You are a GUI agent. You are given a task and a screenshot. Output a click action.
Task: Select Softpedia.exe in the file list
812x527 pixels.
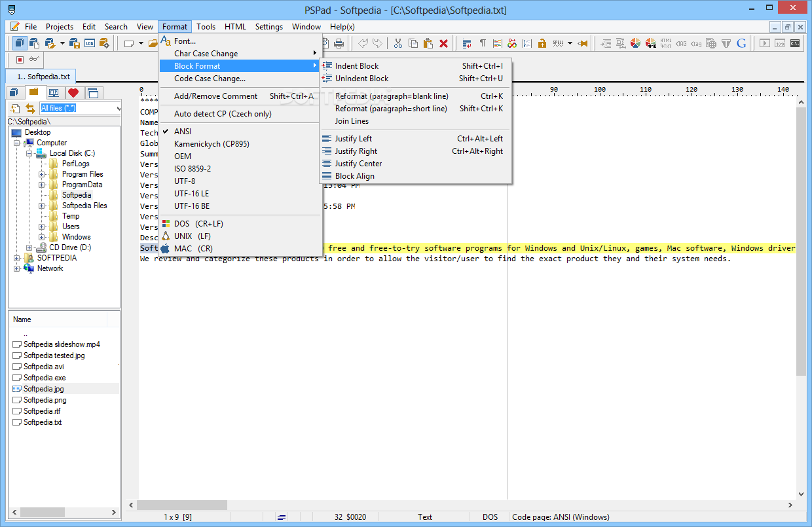(45, 378)
